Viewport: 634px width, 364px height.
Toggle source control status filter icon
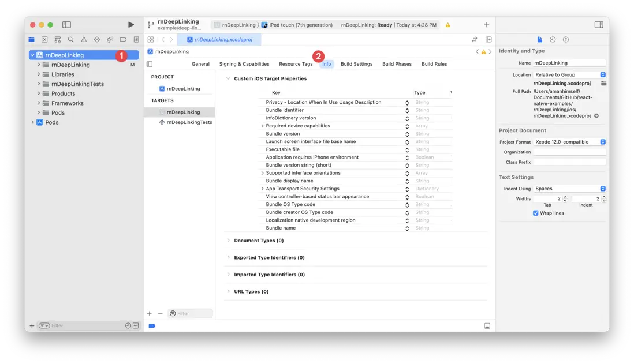click(x=136, y=325)
